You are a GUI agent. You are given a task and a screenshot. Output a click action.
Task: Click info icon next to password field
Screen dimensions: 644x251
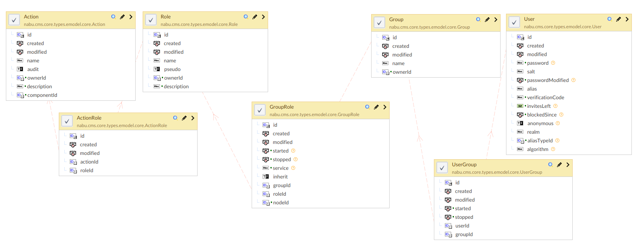[553, 63]
